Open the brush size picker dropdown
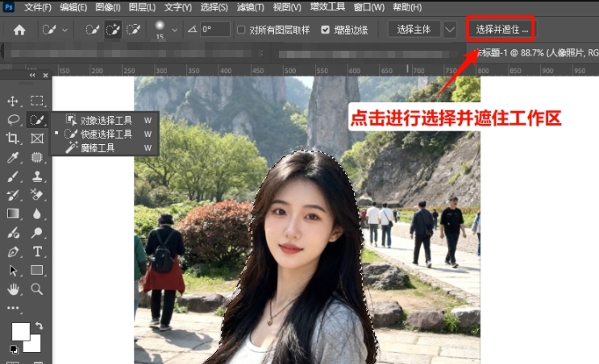 point(175,30)
